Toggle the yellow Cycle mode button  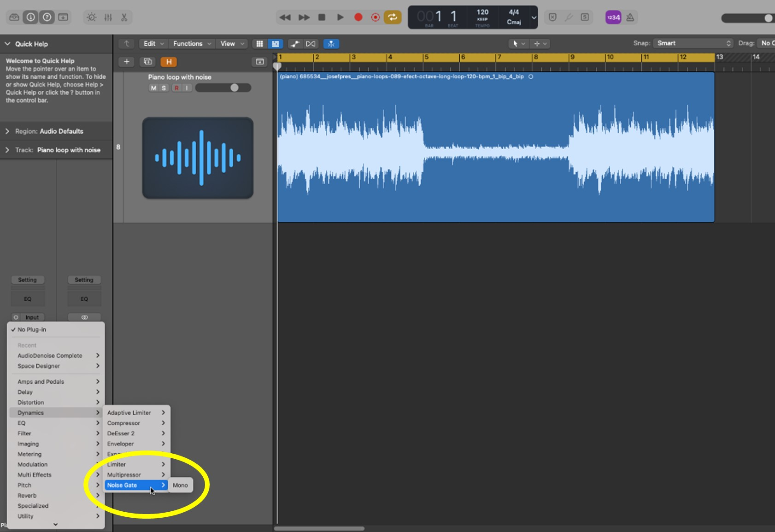pyautogui.click(x=393, y=18)
